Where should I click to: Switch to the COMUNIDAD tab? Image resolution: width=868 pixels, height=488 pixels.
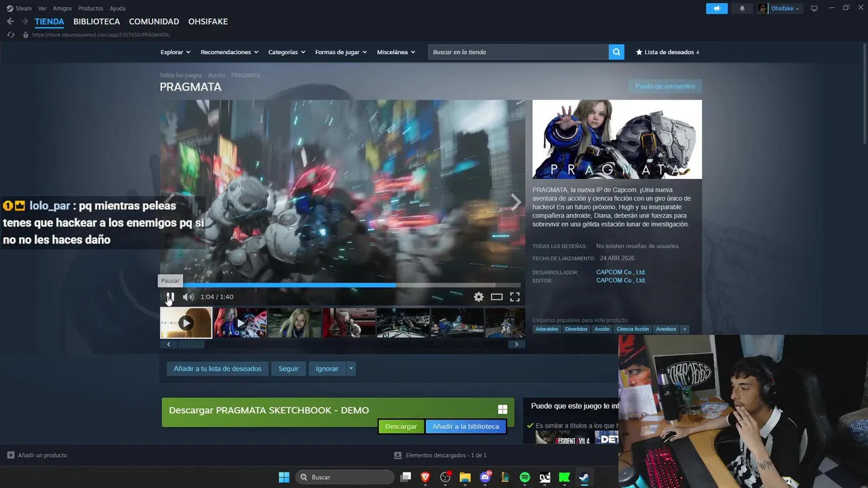pyautogui.click(x=154, y=22)
